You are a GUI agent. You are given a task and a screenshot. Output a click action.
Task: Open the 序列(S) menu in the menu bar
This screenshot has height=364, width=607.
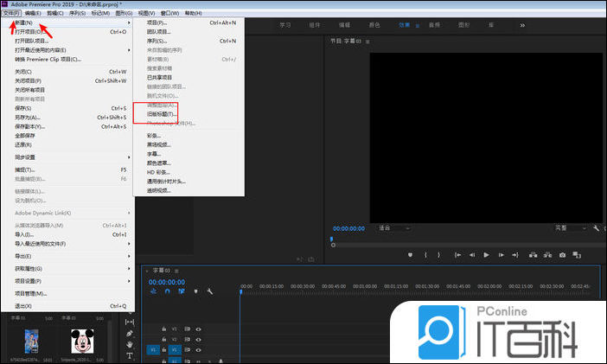pyautogui.click(x=77, y=13)
